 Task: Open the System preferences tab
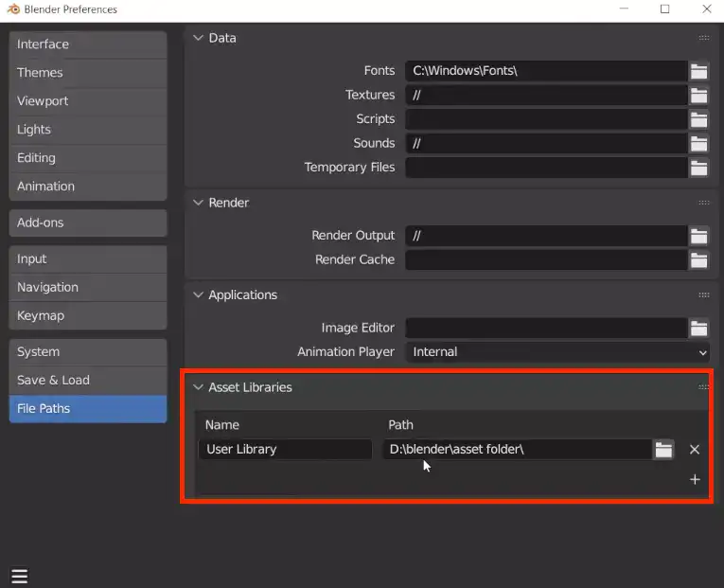pyautogui.click(x=88, y=352)
